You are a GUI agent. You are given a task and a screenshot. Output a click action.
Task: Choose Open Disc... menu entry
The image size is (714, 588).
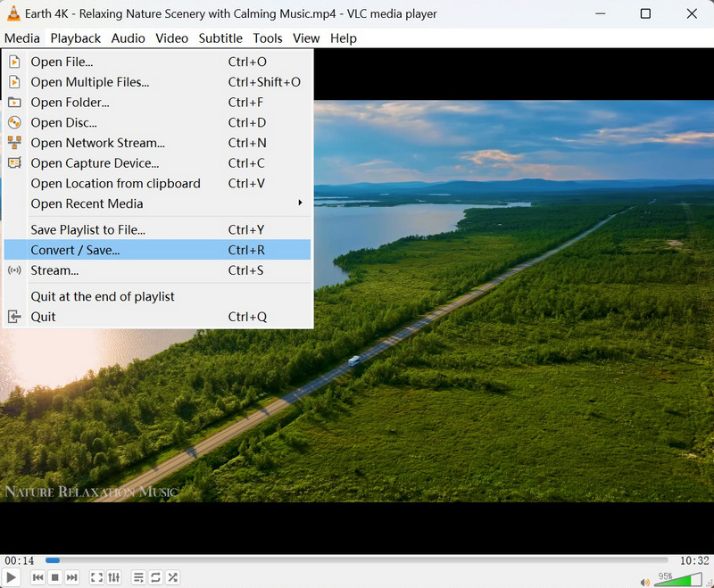click(x=158, y=122)
